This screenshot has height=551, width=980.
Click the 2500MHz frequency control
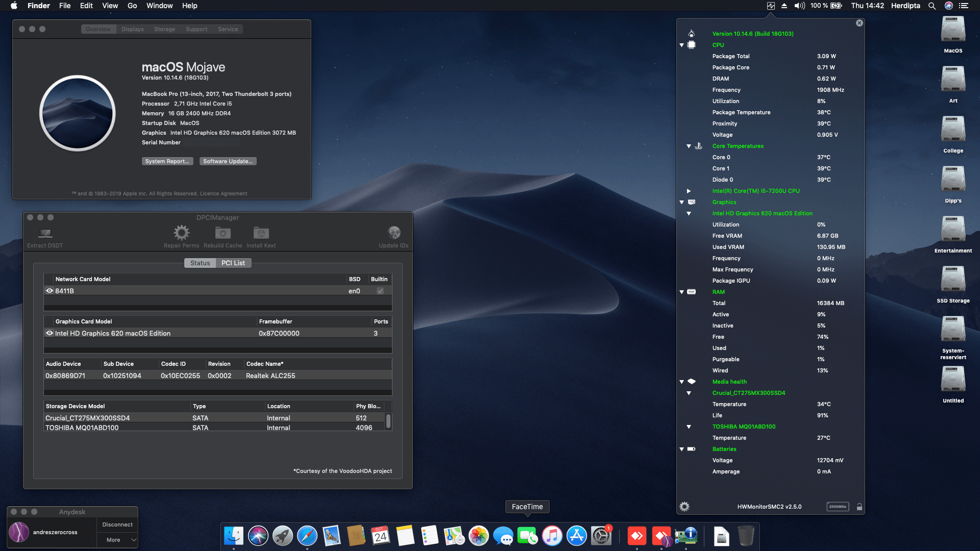[x=839, y=506]
